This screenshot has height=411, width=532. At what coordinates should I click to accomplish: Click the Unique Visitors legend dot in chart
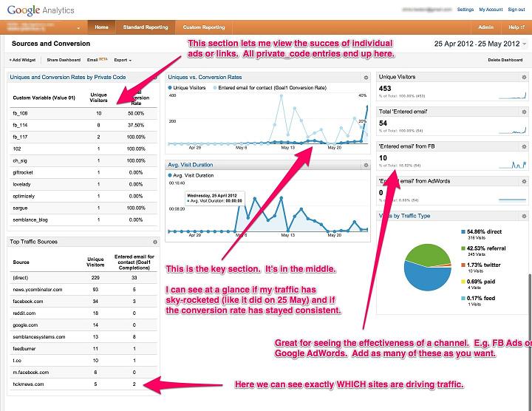click(170, 88)
